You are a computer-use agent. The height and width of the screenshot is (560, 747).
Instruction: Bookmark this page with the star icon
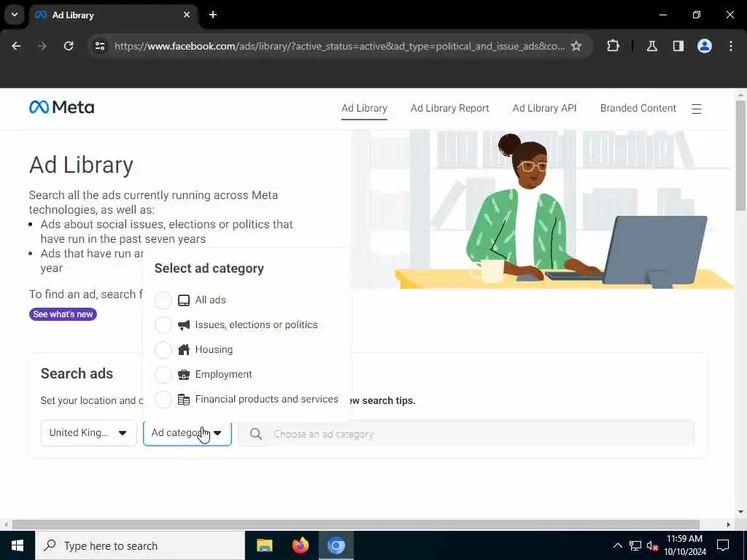click(x=576, y=46)
